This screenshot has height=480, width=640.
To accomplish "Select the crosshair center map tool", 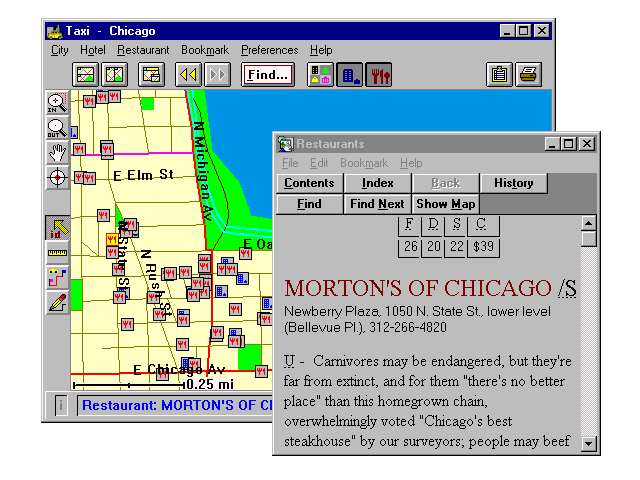I will point(57,178).
